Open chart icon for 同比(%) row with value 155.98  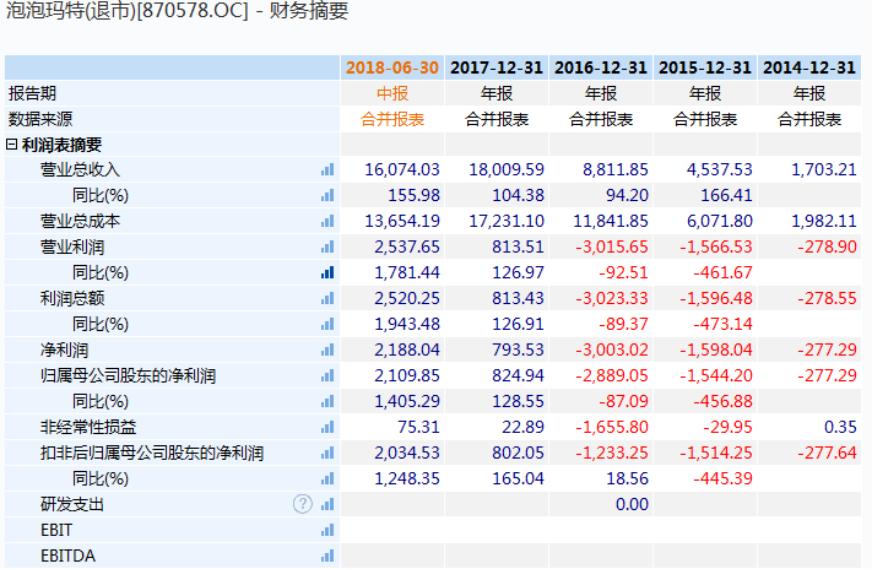(327, 195)
